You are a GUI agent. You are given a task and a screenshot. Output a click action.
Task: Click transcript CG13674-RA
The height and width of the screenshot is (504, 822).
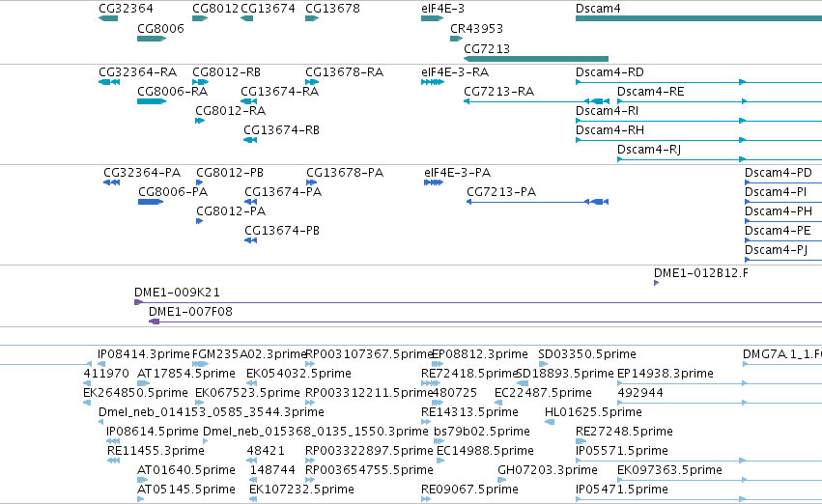click(x=279, y=91)
